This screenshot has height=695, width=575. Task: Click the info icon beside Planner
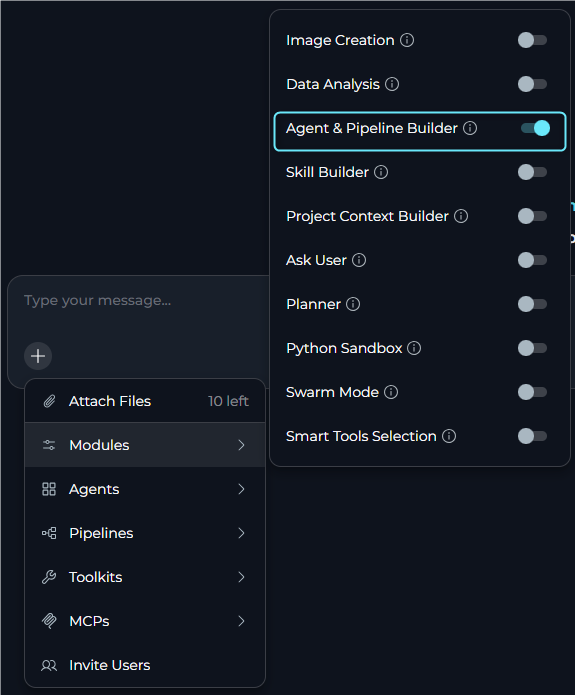(353, 304)
